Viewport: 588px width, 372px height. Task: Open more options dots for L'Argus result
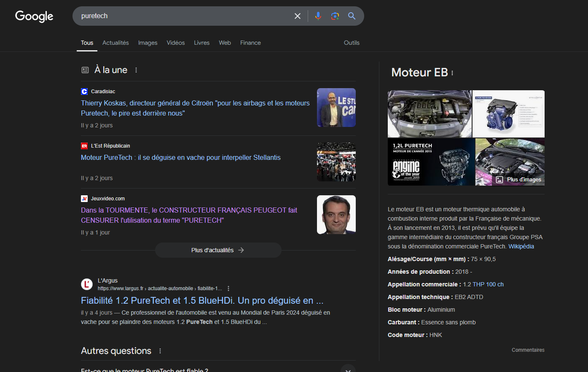pyautogui.click(x=228, y=288)
